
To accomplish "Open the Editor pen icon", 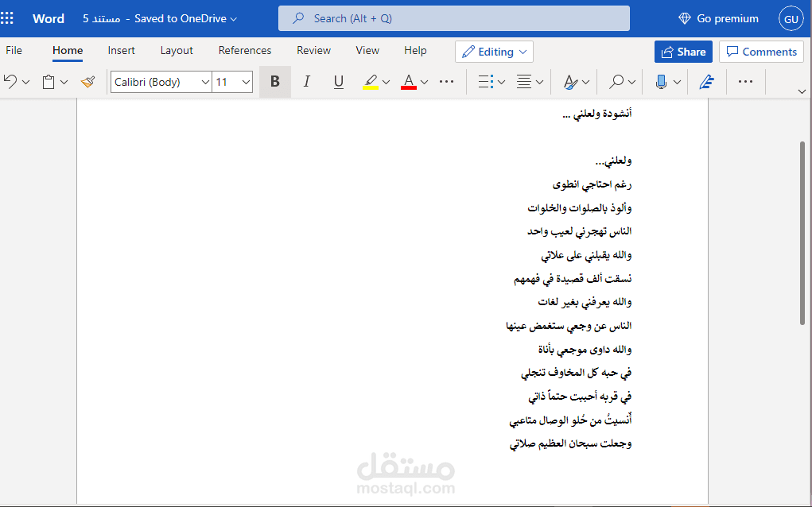I will pos(707,82).
